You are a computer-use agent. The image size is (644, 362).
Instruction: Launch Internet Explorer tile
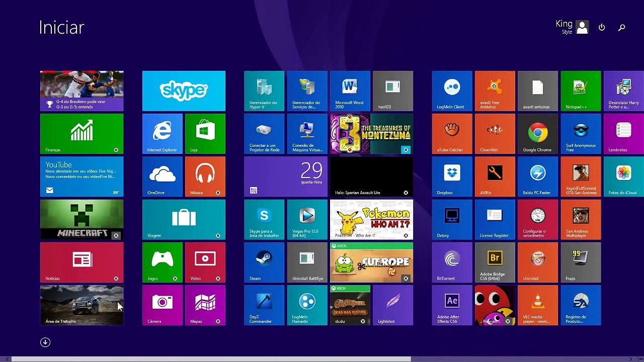click(x=163, y=134)
